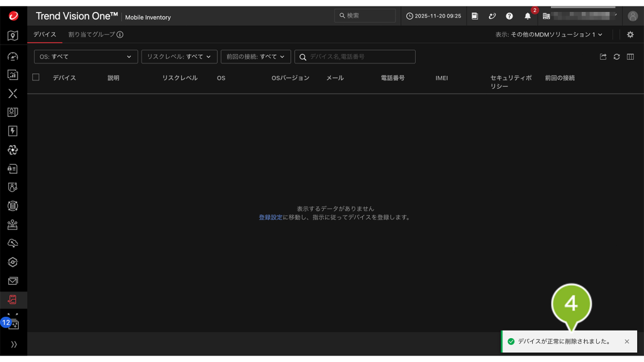Screen dimensions: 644x362
Task: Toggle the select-all devices checkbox
Action: 36,77
